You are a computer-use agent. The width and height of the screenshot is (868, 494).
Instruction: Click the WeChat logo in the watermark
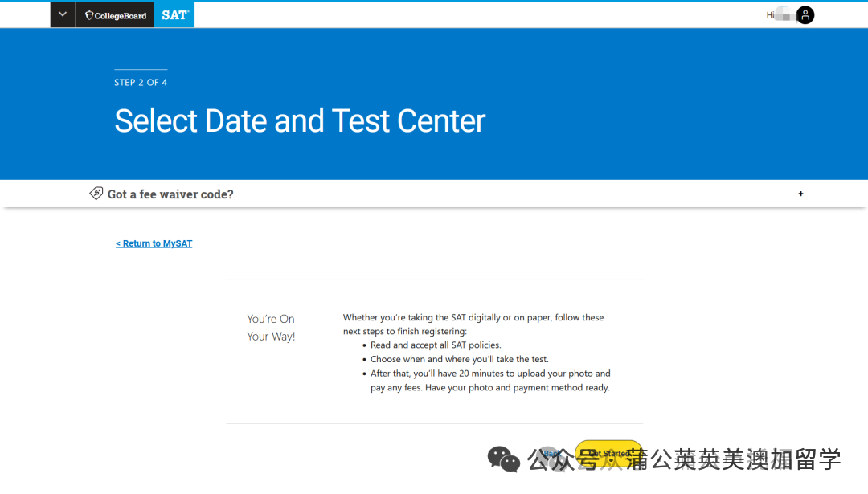coord(504,459)
